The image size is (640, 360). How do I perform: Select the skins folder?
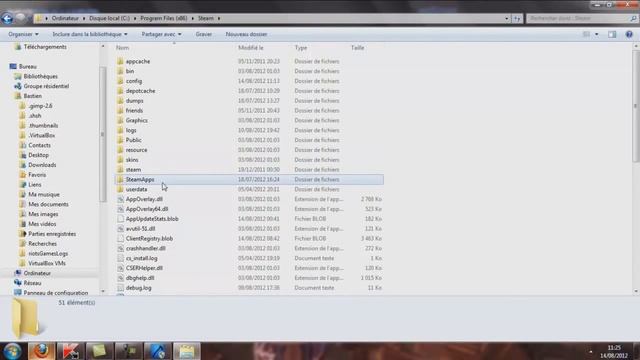coord(132,160)
